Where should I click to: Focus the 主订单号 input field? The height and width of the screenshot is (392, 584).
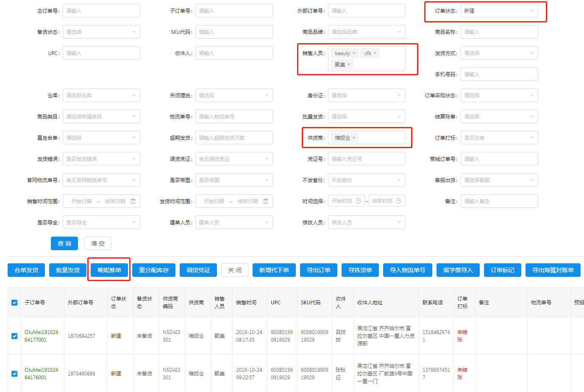(x=101, y=11)
